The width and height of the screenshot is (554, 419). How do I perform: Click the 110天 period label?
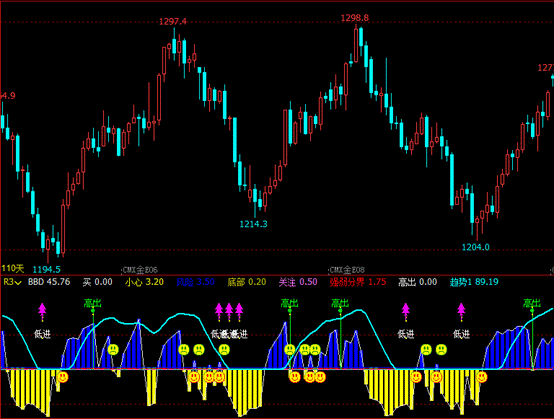(13, 268)
